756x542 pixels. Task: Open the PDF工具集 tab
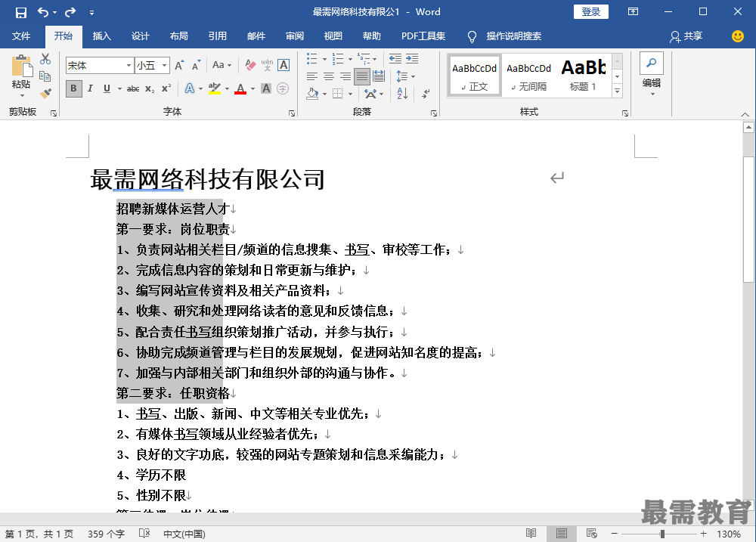423,36
